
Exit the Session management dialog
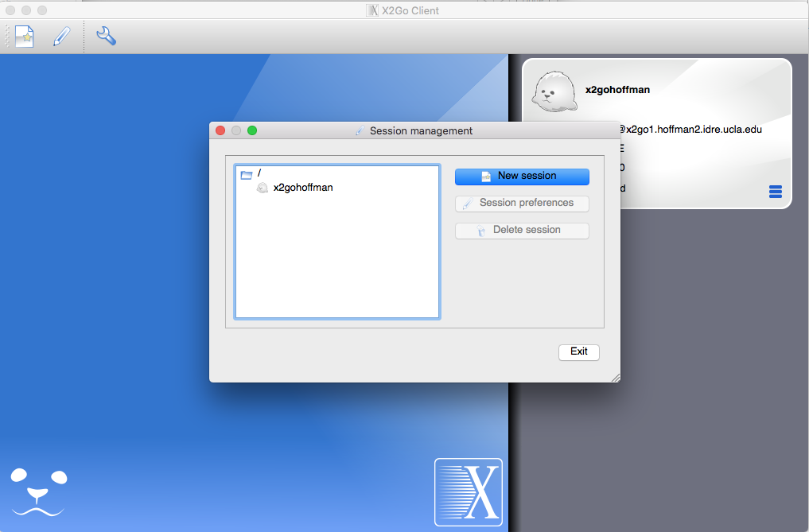pos(579,352)
